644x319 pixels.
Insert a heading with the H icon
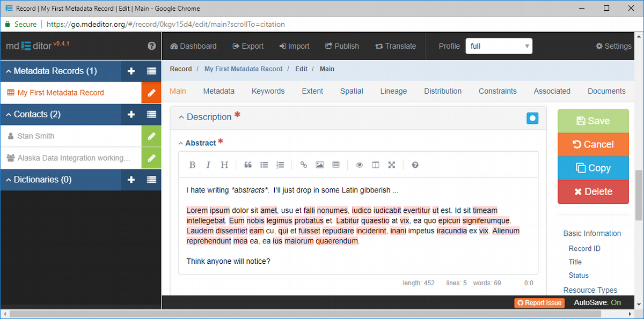click(224, 165)
